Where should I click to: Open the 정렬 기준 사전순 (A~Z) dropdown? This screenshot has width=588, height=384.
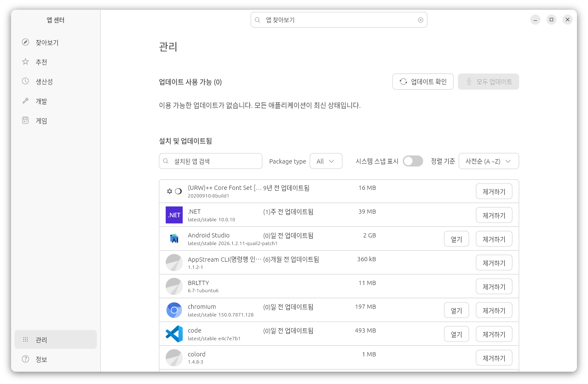click(x=489, y=161)
